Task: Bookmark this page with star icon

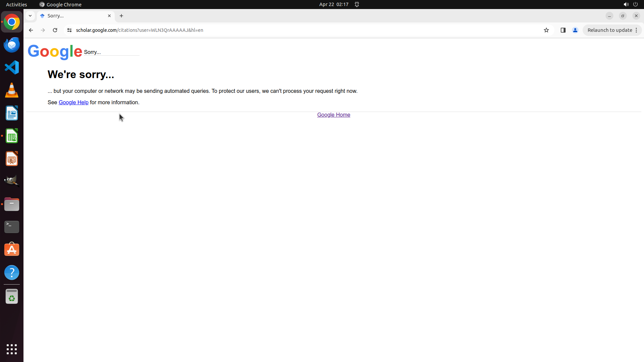Action: pyautogui.click(x=546, y=30)
